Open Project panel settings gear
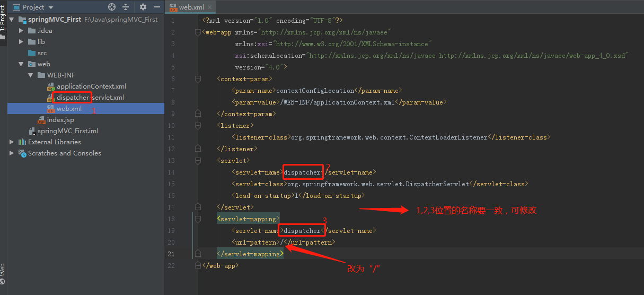644x295 pixels. click(143, 7)
